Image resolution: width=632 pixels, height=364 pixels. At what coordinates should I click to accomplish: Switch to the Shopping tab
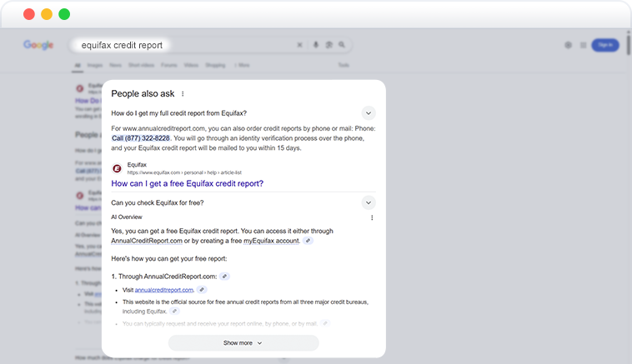click(215, 65)
